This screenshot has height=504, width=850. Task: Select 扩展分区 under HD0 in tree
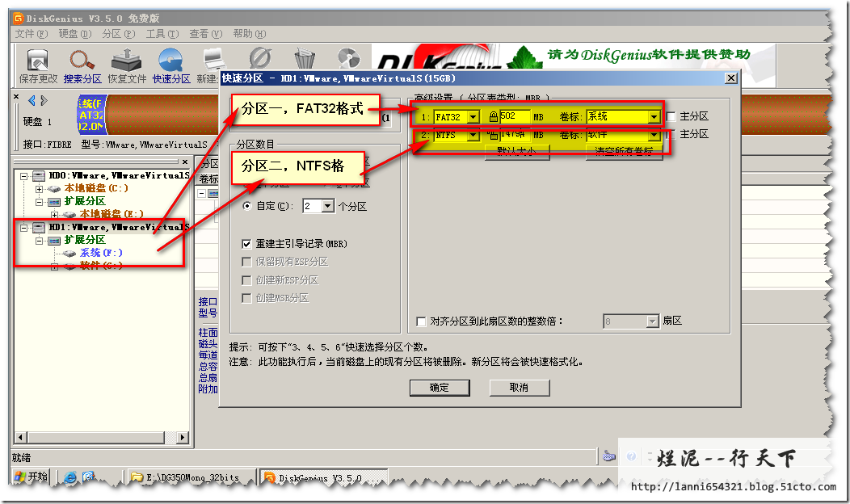pyautogui.click(x=85, y=201)
